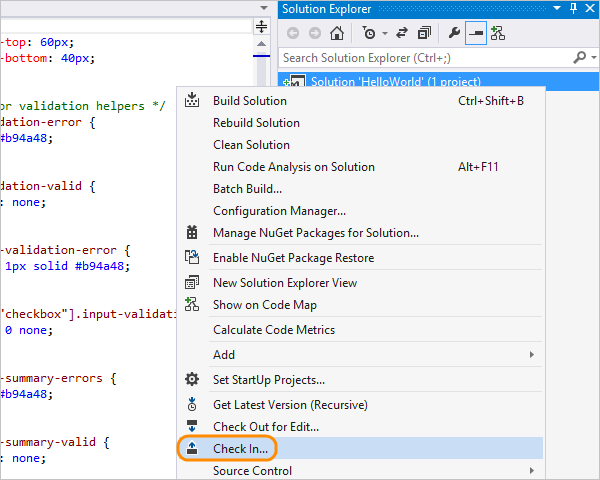Toggle the Preview Selected Items button

pyautogui.click(x=475, y=33)
